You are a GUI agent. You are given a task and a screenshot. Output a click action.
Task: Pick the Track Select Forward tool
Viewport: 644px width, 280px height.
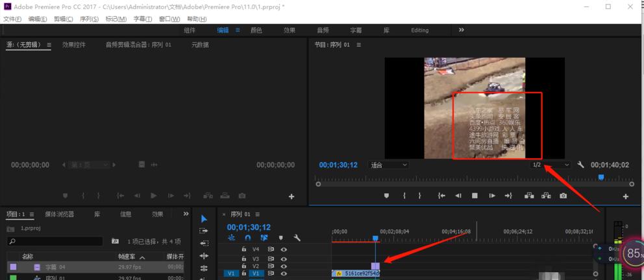204,231
